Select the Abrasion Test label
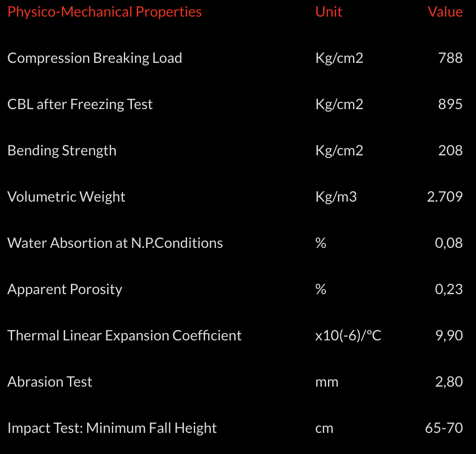The width and height of the screenshot is (476, 454). (50, 382)
